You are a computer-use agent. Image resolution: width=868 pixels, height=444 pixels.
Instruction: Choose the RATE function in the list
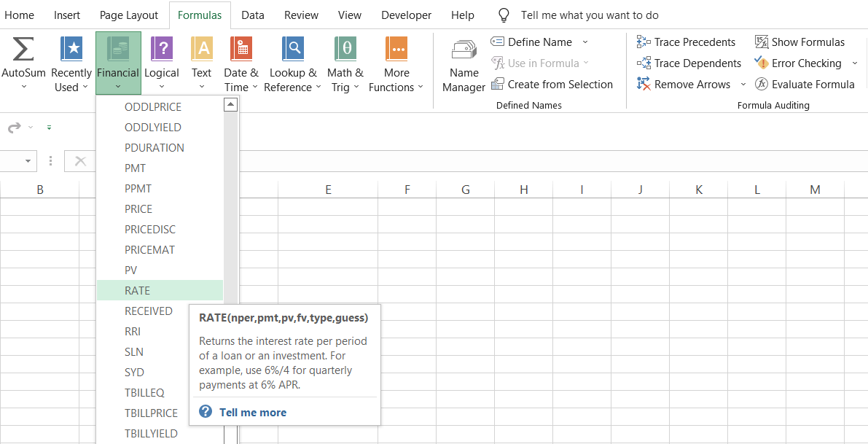137,290
